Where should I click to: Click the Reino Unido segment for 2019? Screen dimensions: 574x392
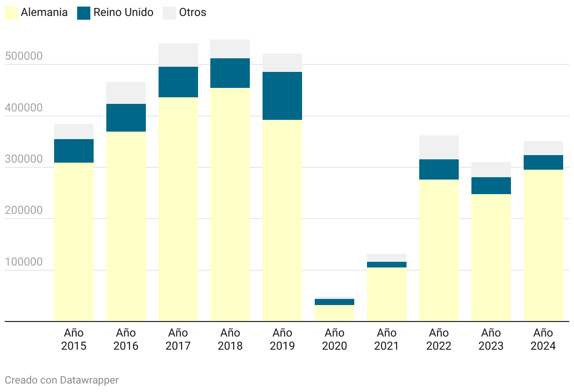point(282,96)
